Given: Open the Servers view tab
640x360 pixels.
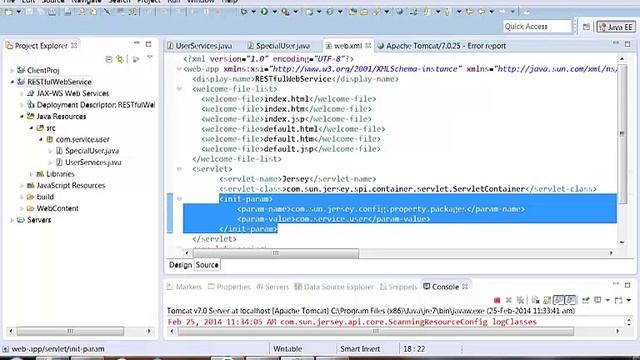Looking at the screenshot, I should 273,287.
